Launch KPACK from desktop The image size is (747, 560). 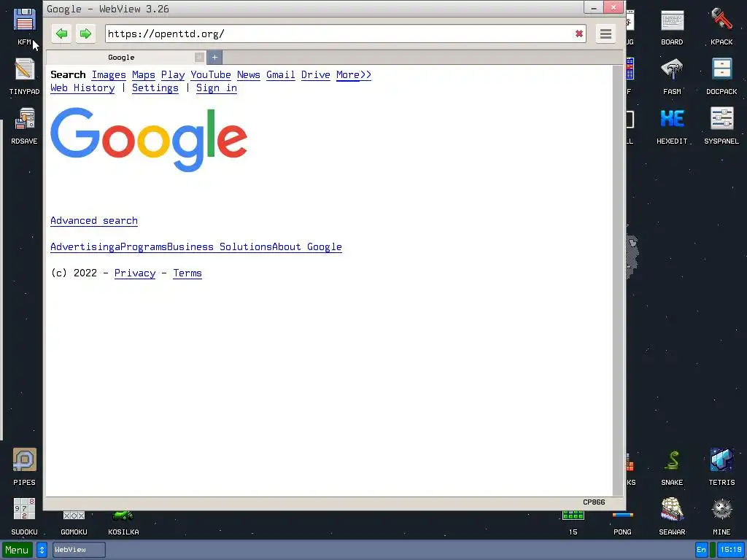721,27
